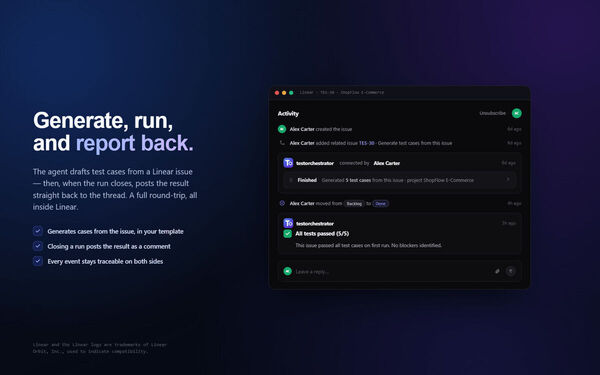600x375 pixels.
Task: Click the Done status pill
Action: coord(380,204)
